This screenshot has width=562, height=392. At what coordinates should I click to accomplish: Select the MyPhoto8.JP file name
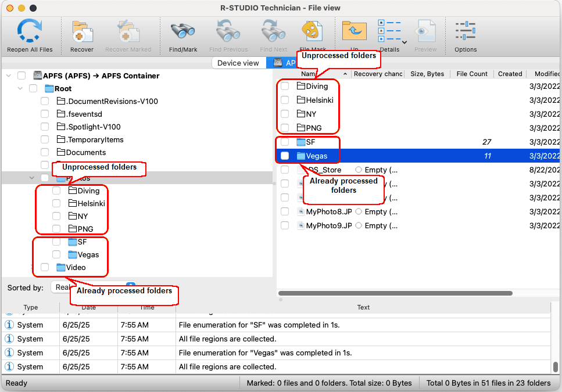click(329, 211)
